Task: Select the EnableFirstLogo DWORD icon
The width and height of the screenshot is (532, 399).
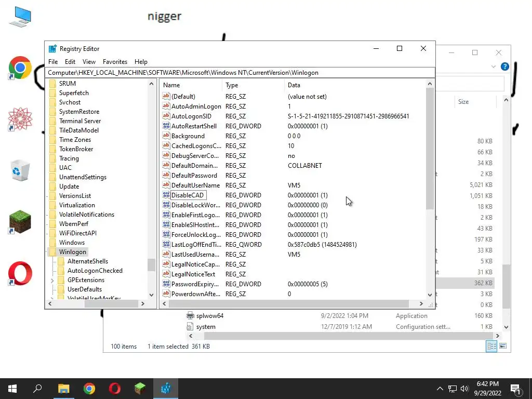Action: (x=166, y=215)
